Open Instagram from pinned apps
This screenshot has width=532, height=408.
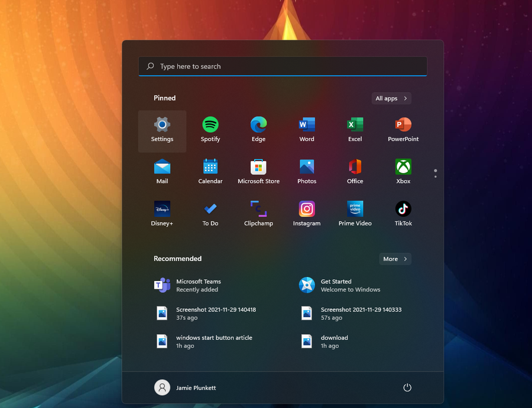pyautogui.click(x=307, y=209)
